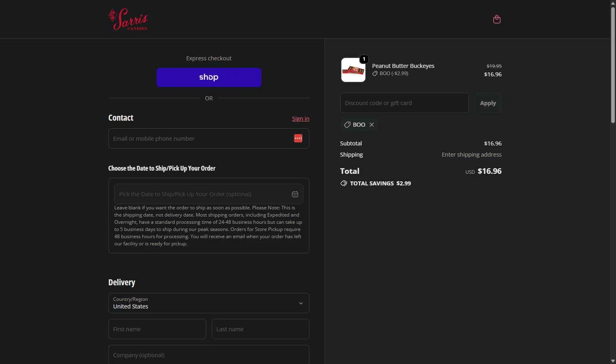Click the BOO discount tag icon
This screenshot has height=364, width=616.
(x=347, y=125)
